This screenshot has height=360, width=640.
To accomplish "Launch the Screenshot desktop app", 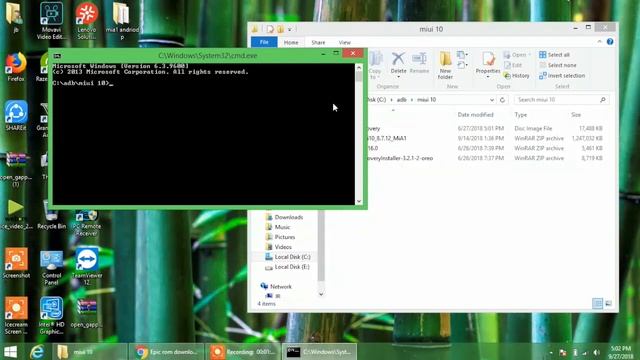I will [x=16, y=263].
